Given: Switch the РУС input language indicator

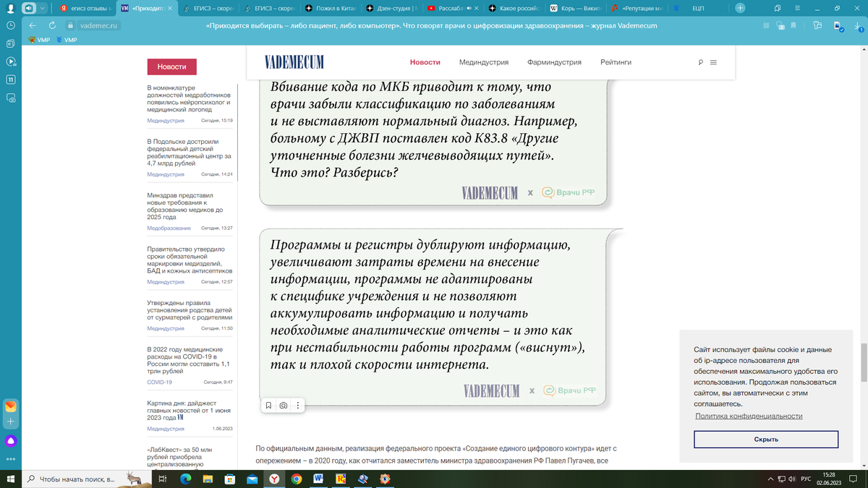Looking at the screenshot, I should click(x=804, y=479).
